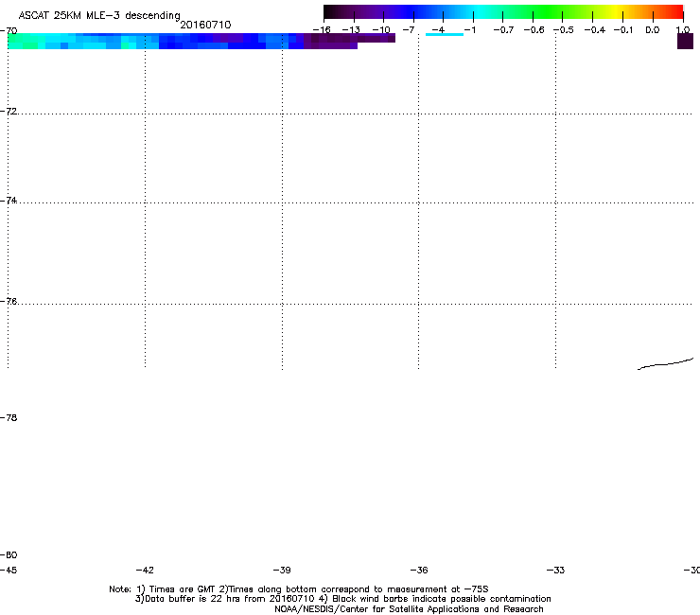The height and width of the screenshot is (615, 700).
Task: Click the "NOAA/NESDIS/Center for Satellite Applications" credit line
Action: pyautogui.click(x=409, y=609)
